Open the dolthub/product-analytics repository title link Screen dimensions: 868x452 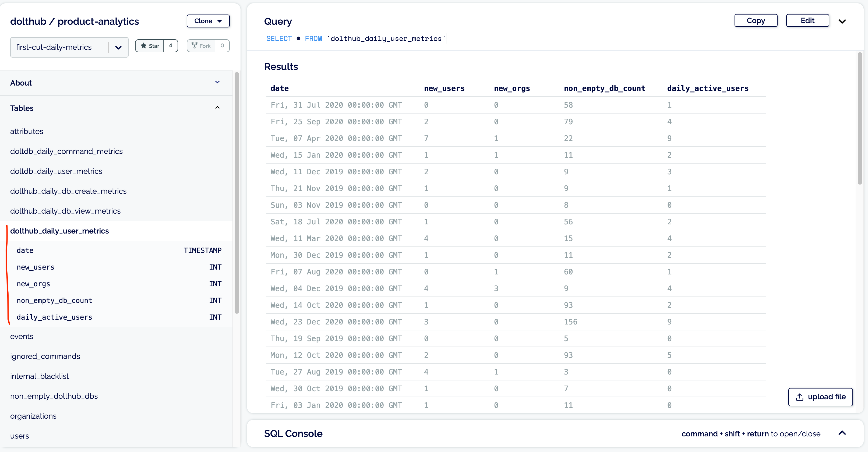click(75, 21)
